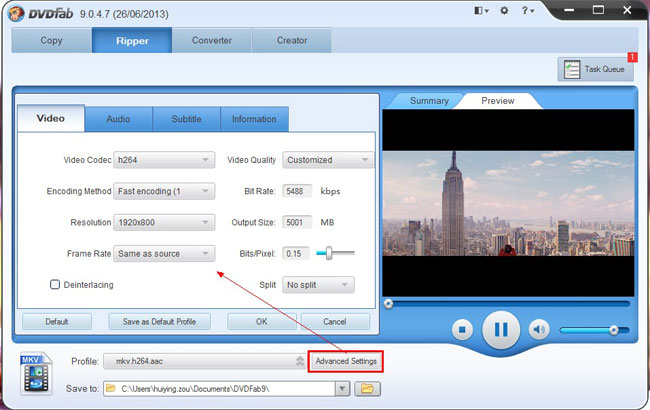This screenshot has height=410, width=650.
Task: Click the Cancel button
Action: click(335, 322)
